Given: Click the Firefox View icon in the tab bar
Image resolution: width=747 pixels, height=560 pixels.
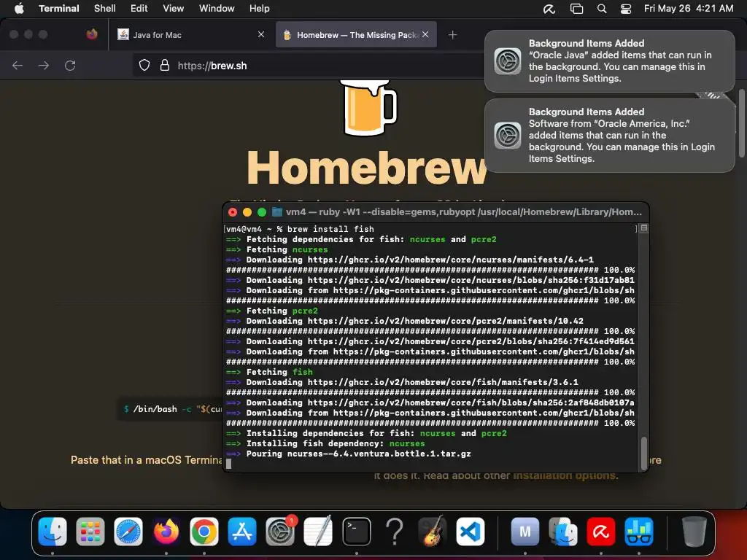Looking at the screenshot, I should coord(92,34).
